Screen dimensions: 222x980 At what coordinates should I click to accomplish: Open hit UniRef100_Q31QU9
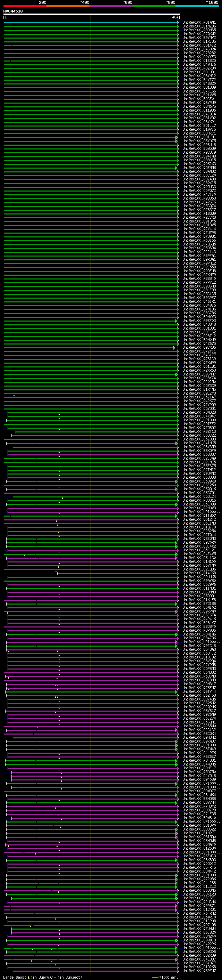point(199,88)
